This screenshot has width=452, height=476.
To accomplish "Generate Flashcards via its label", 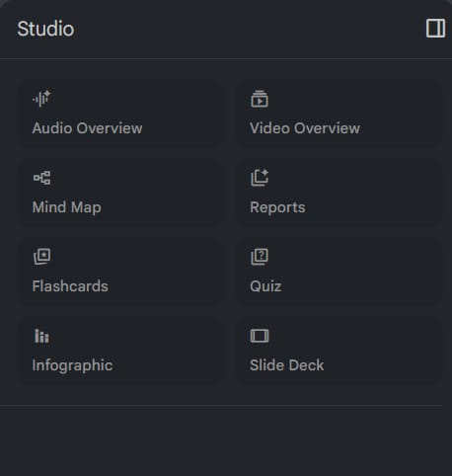I will click(x=70, y=286).
